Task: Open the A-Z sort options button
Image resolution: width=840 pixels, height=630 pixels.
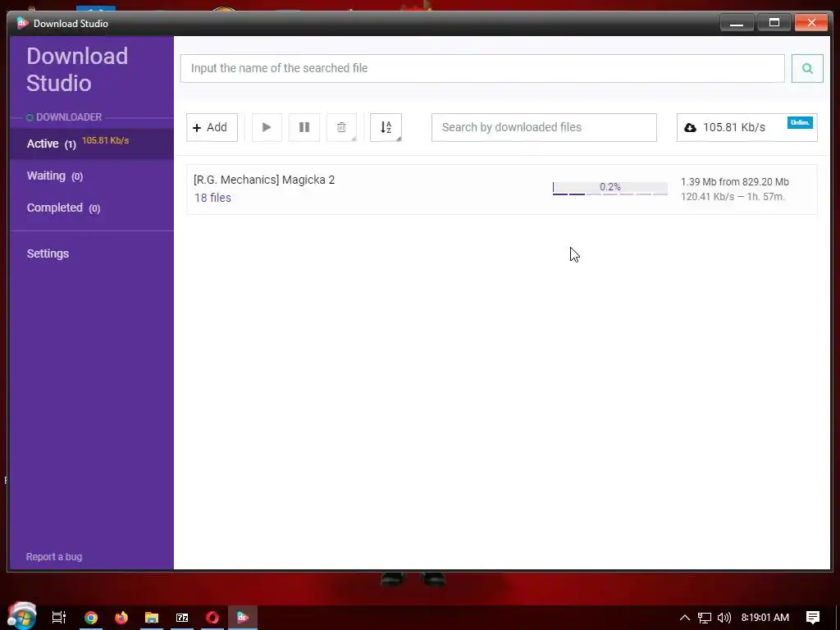Action: pyautogui.click(x=386, y=127)
